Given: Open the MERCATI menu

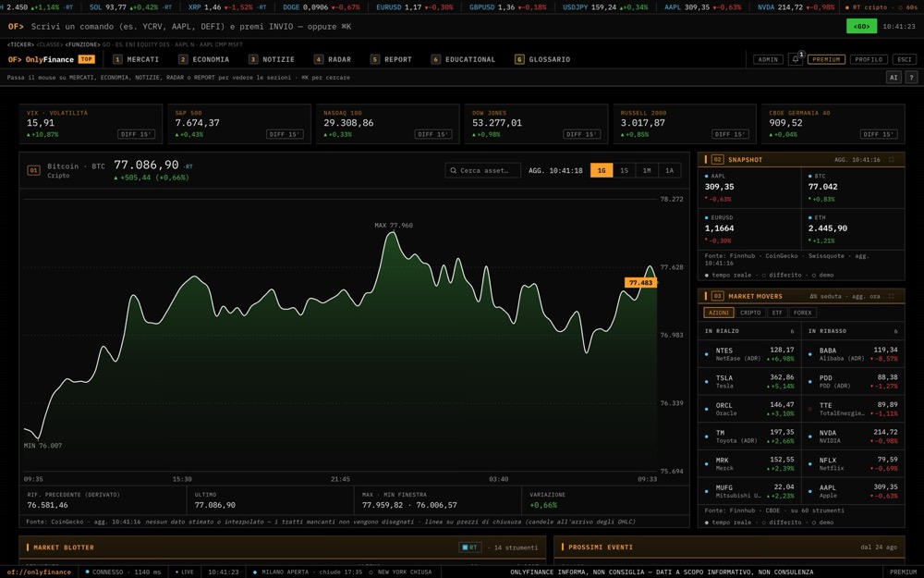Looking at the screenshot, I should click(x=136, y=59).
